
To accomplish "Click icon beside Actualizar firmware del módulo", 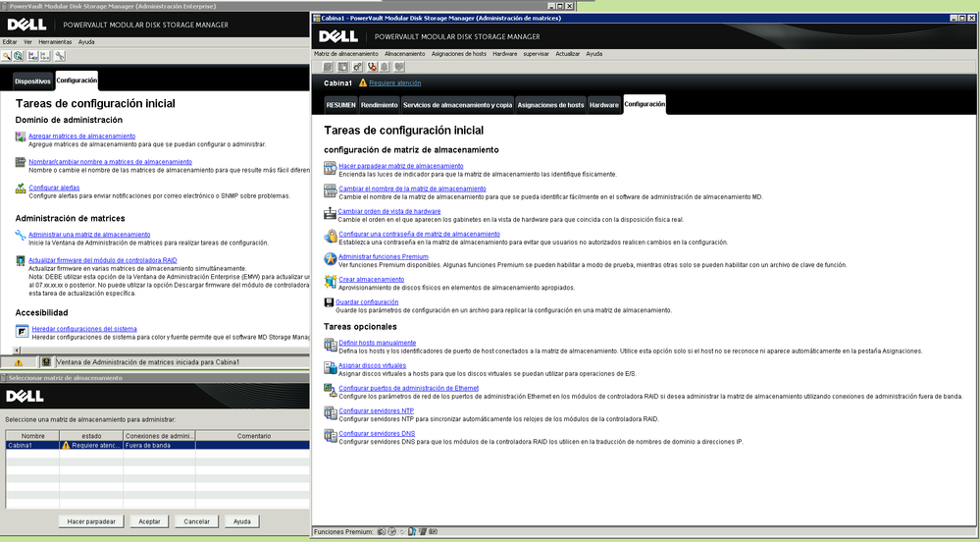I will (21, 260).
